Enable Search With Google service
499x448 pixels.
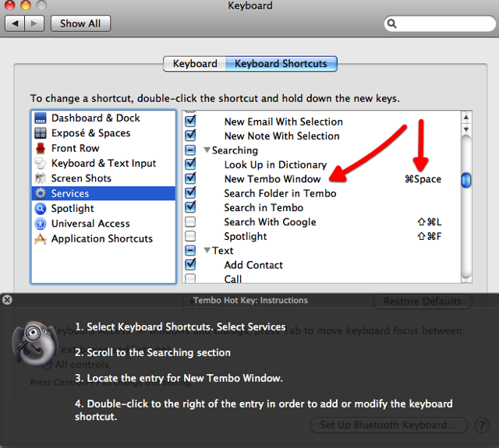(190, 221)
